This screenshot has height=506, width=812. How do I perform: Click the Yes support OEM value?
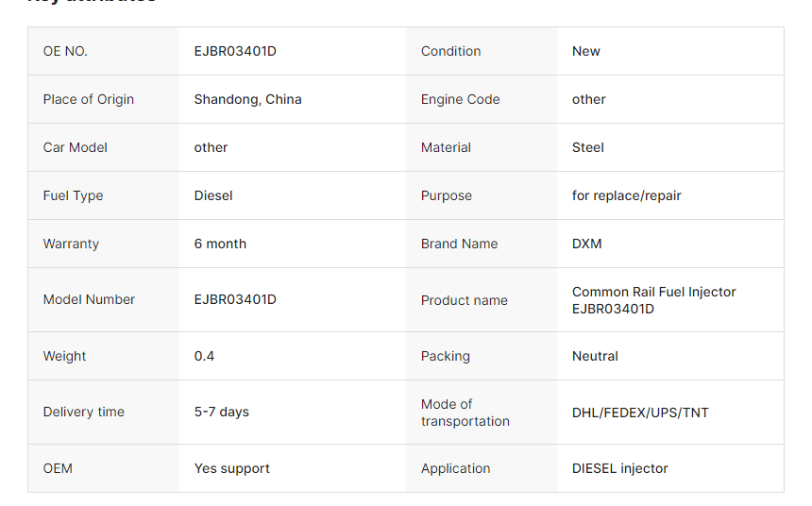click(x=231, y=468)
